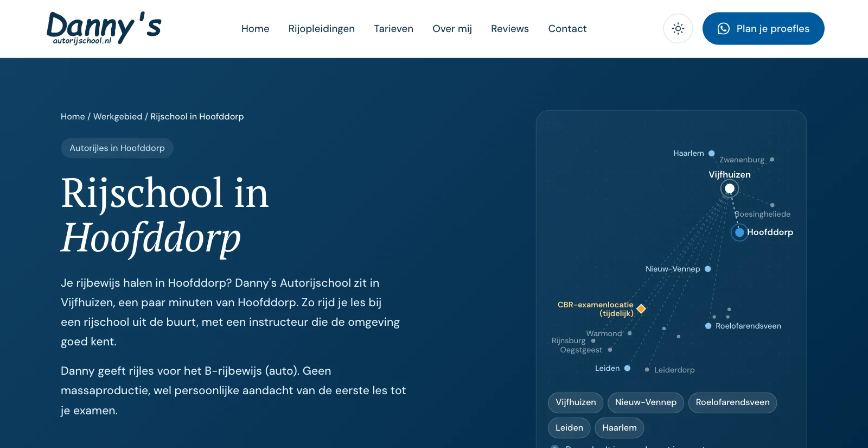This screenshot has width=868, height=448.
Task: Click the Rijschool in Hoofddorp breadcrumb text
Action: [x=197, y=117]
